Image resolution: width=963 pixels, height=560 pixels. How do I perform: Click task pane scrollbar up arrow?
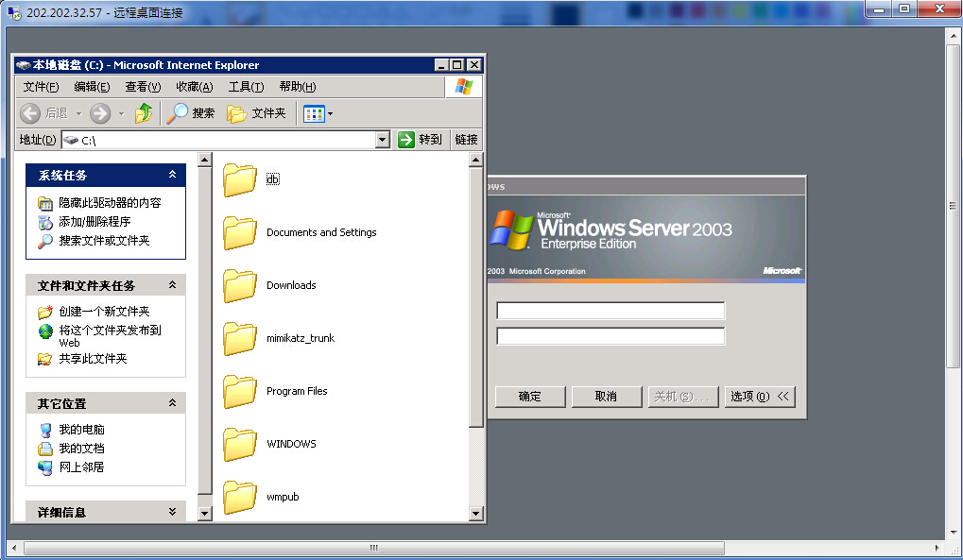coord(205,160)
